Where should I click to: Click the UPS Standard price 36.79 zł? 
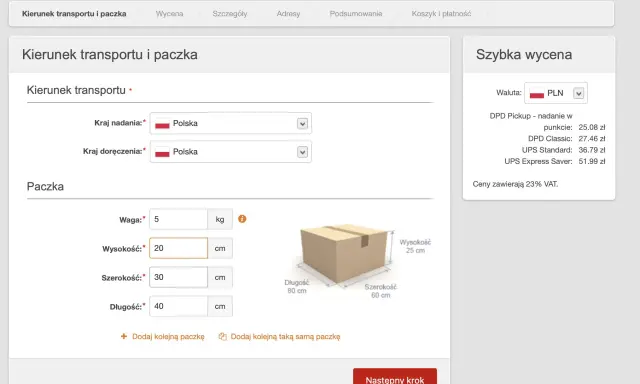[x=591, y=150]
